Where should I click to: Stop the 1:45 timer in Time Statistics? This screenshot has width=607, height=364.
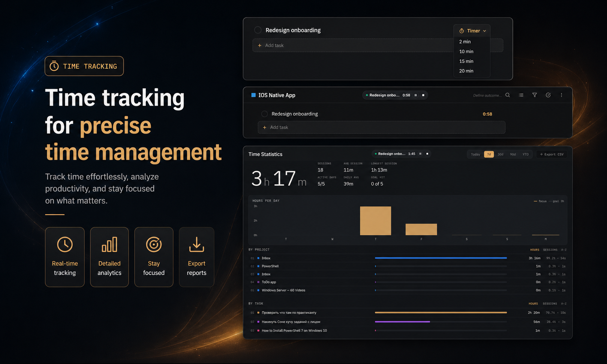click(x=427, y=154)
